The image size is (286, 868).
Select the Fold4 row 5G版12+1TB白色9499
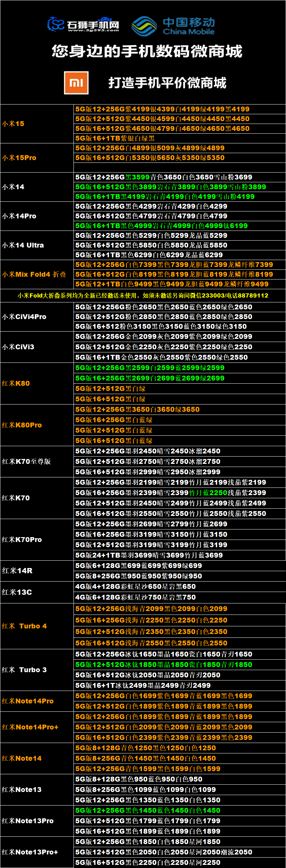[x=180, y=284]
